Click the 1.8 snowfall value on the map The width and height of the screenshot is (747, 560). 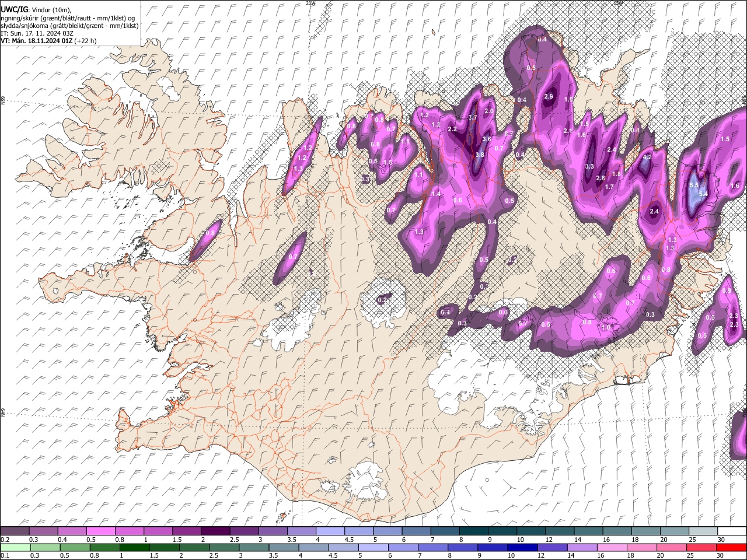tap(616, 174)
